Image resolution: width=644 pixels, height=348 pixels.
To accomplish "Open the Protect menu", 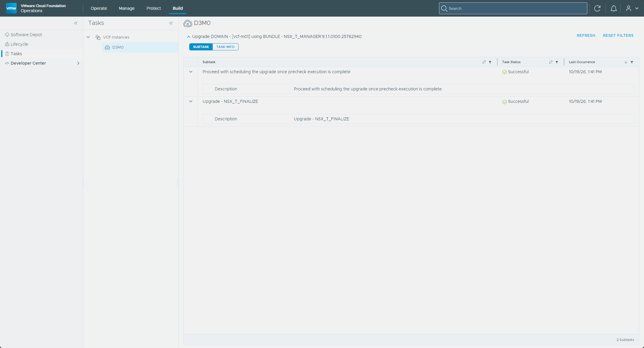I will tap(154, 8).
